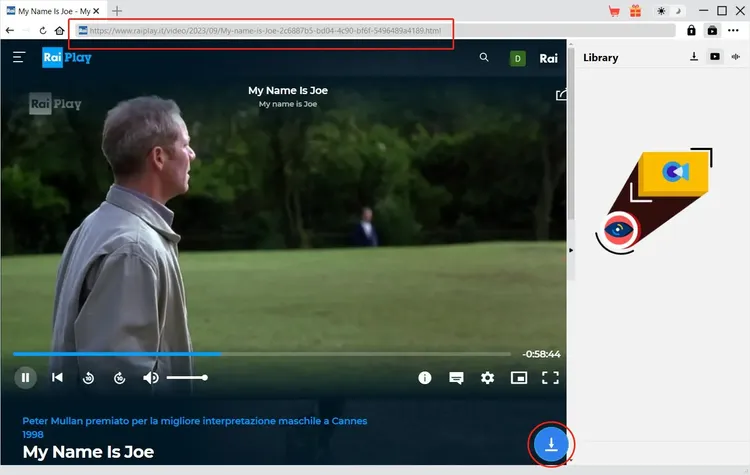The image size is (750, 475).
Task: Toggle subtitles in the player
Action: [x=456, y=377]
